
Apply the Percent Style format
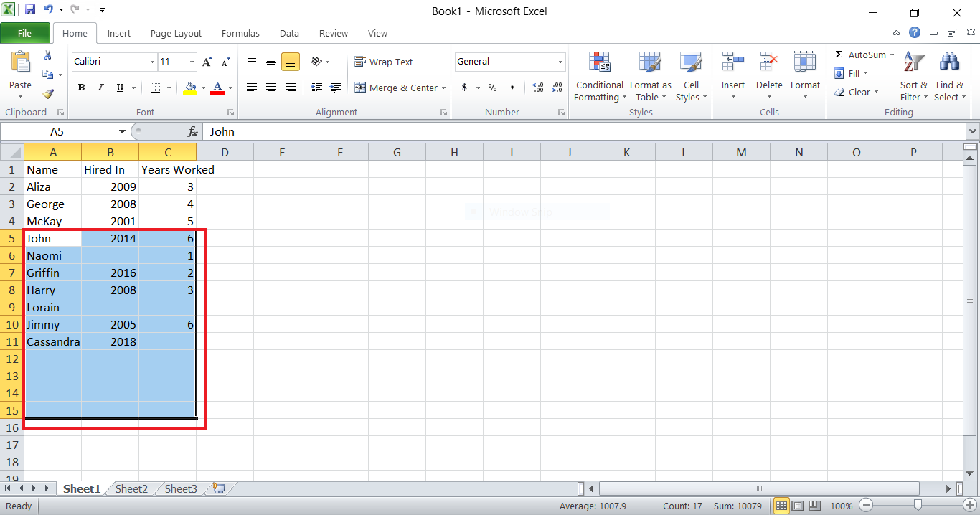tap(492, 88)
